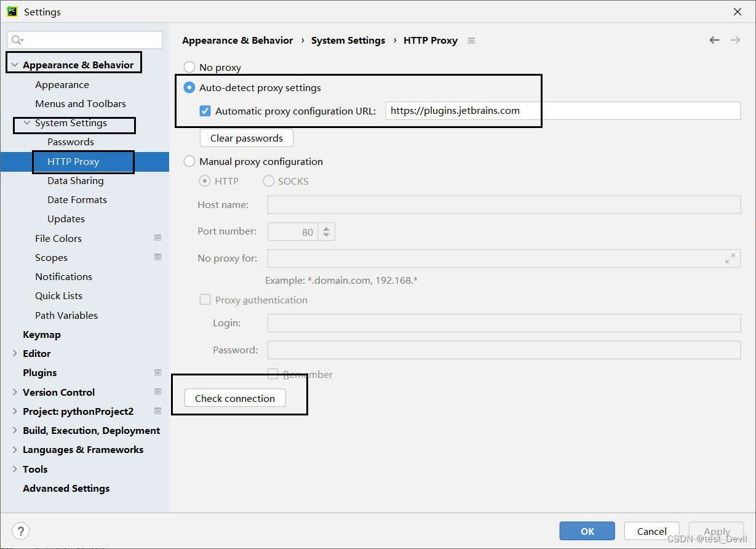Click the small icon beside Scopes
The width and height of the screenshot is (756, 549).
click(x=157, y=257)
